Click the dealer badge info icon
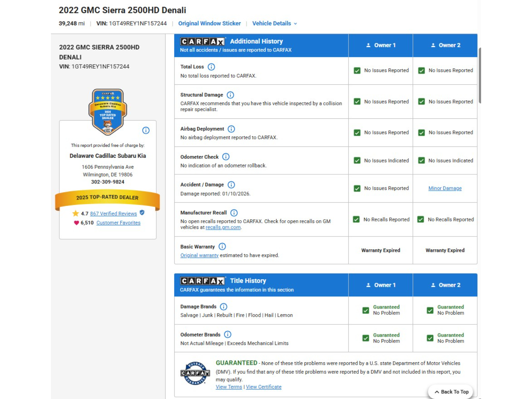The height and width of the screenshot is (399, 532). [146, 130]
